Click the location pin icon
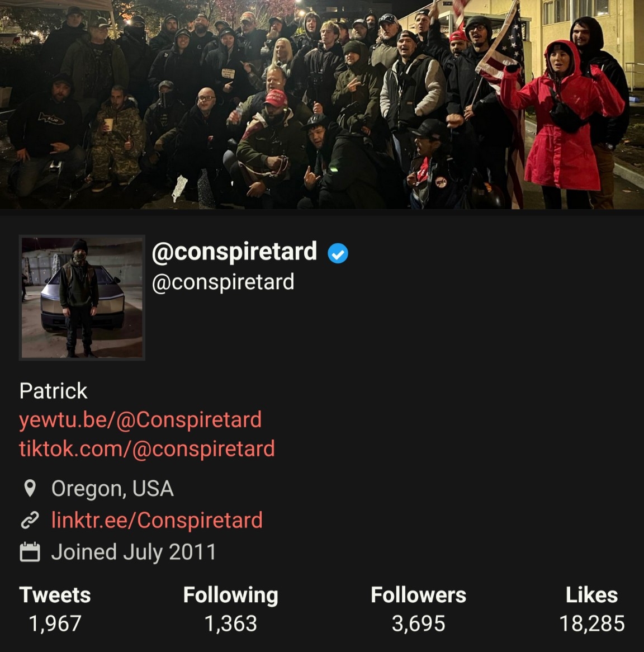644x652 pixels. tap(30, 488)
